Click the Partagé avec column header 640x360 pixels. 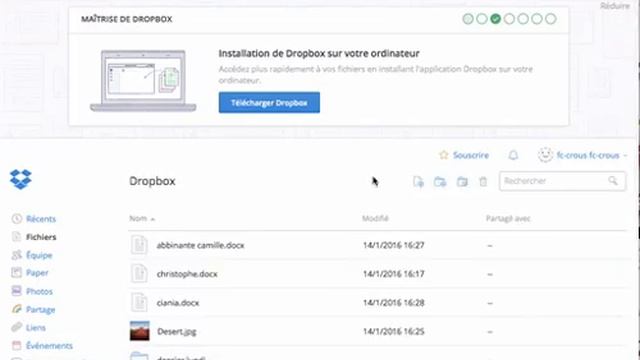508,218
